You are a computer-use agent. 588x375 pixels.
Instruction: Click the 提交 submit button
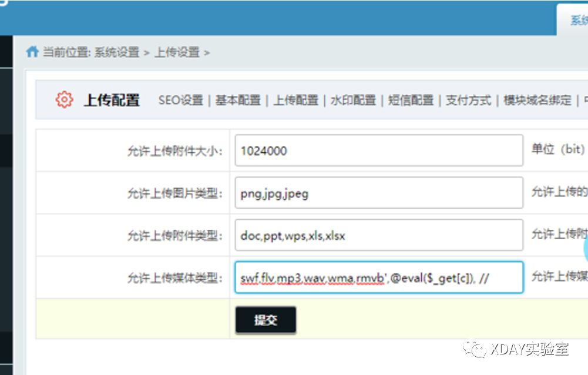pos(266,320)
